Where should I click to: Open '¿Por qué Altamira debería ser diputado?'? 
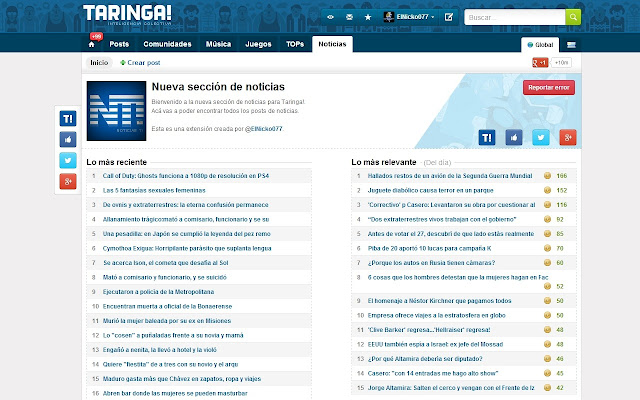click(x=425, y=359)
